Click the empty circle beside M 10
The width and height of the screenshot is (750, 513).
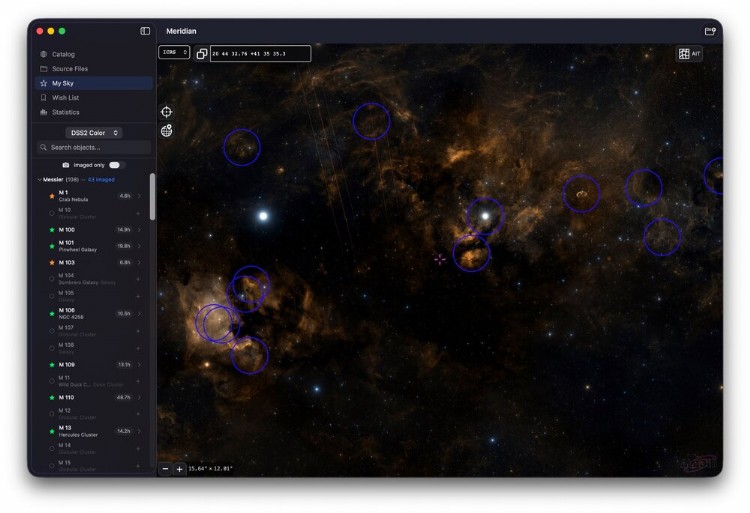52,214
